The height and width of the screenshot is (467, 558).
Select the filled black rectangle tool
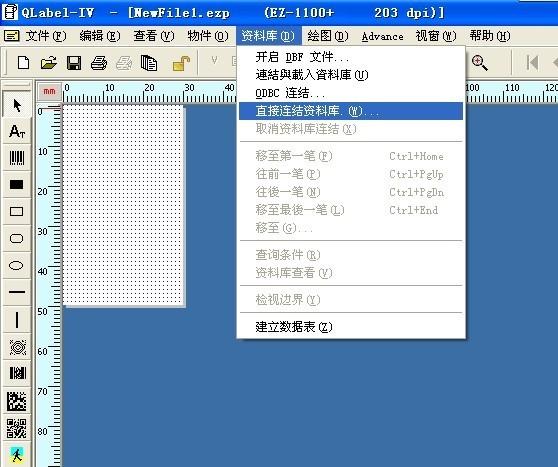tap(17, 184)
